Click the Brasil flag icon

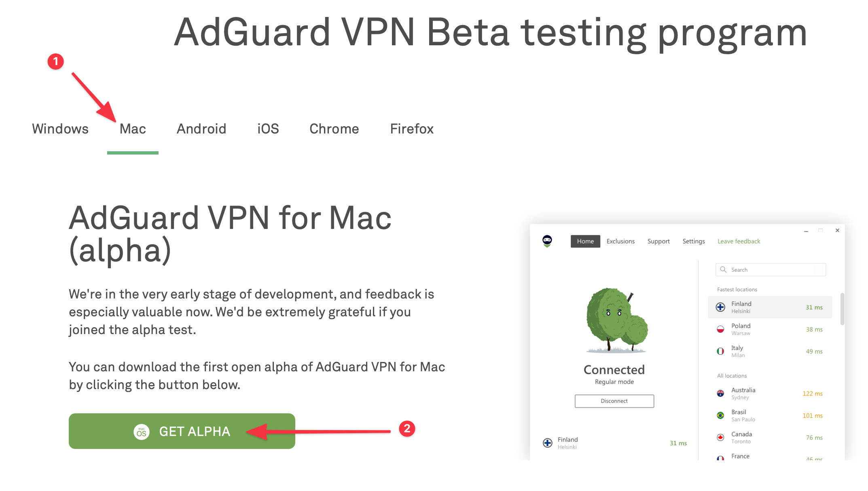tap(720, 415)
